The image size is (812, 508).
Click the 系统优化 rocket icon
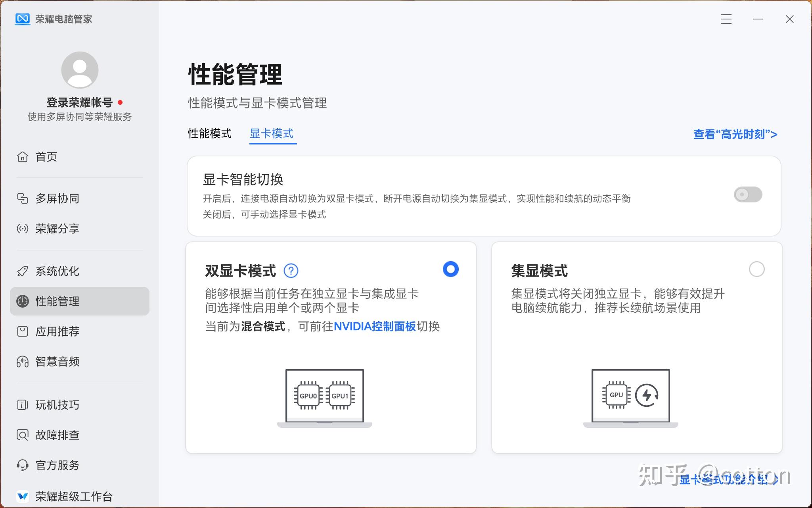[23, 271]
